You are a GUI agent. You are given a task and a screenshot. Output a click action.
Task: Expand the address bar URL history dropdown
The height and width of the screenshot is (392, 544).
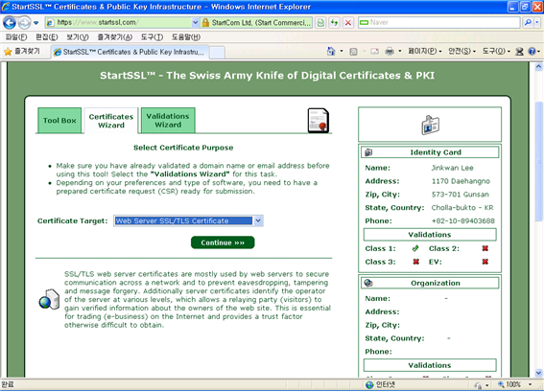pos(196,23)
